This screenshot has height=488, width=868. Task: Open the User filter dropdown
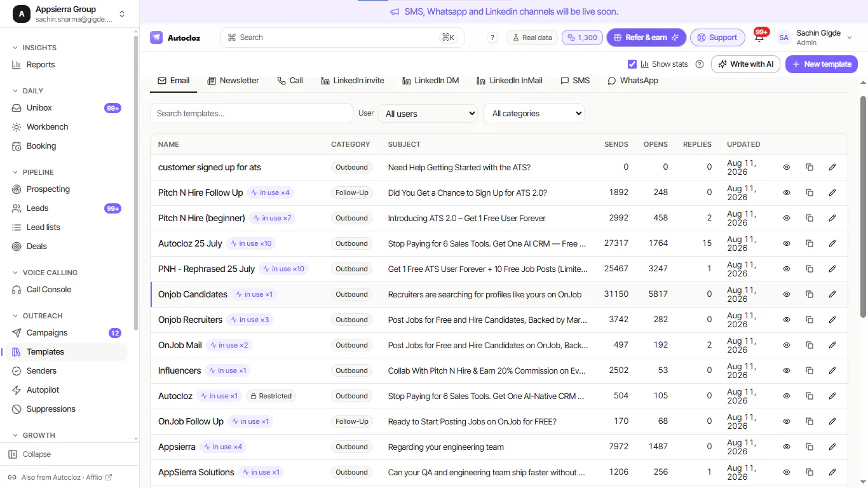(428, 114)
